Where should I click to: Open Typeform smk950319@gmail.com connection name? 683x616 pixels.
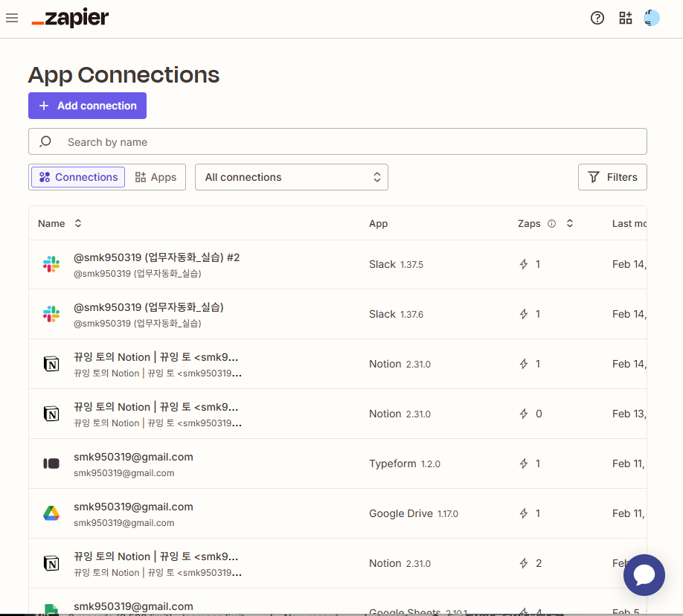pos(133,457)
